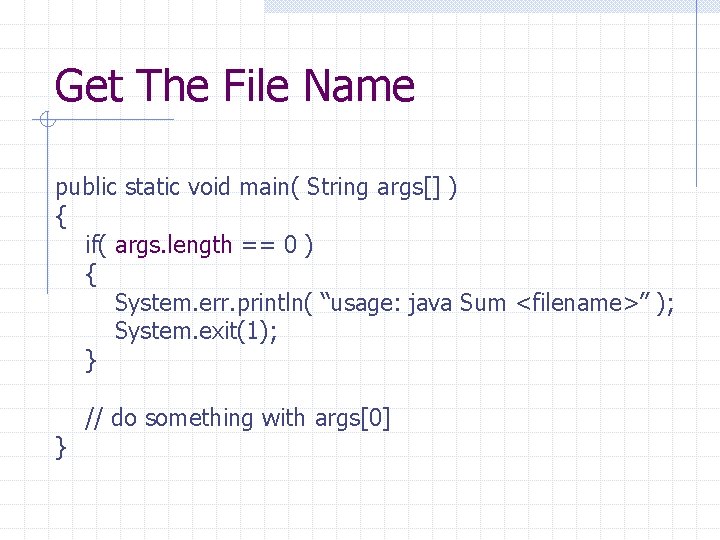Click the highlighted text "args.length"
The height and width of the screenshot is (540, 720).
click(173, 245)
